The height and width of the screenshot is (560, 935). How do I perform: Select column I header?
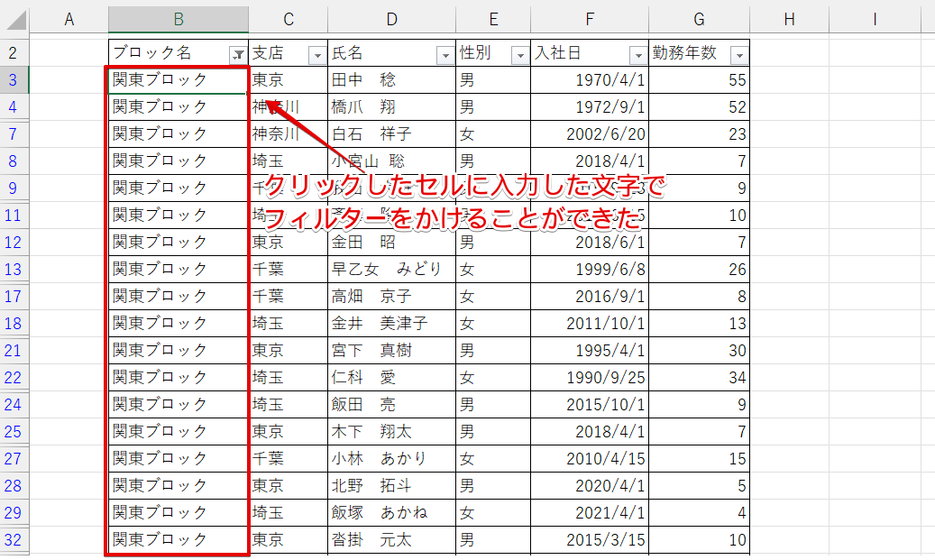pos(875,20)
